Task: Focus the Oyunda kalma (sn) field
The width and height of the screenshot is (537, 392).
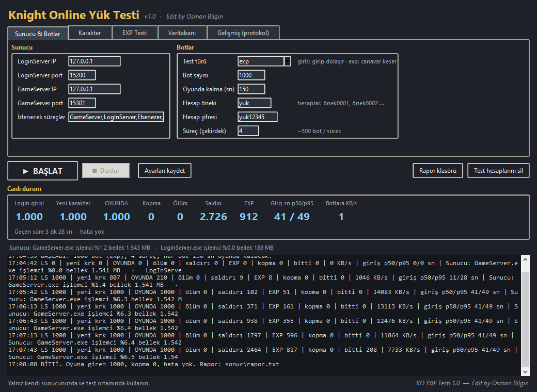Action: tap(251, 89)
